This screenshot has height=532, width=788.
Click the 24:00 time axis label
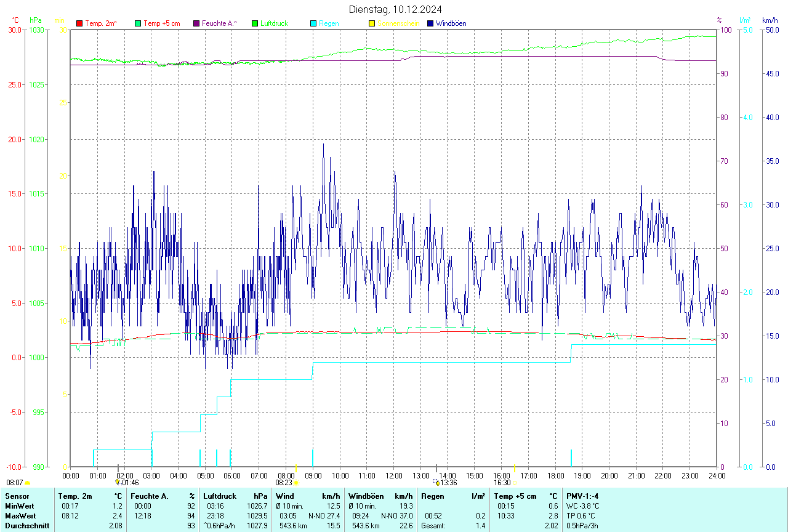(x=717, y=475)
